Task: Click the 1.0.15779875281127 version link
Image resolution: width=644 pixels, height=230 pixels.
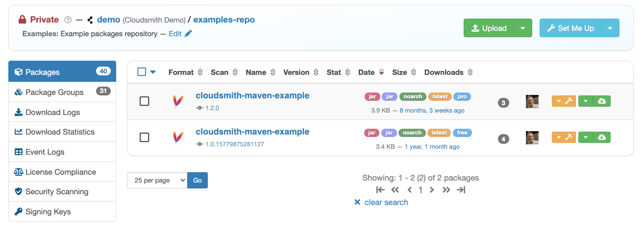Action: (235, 144)
